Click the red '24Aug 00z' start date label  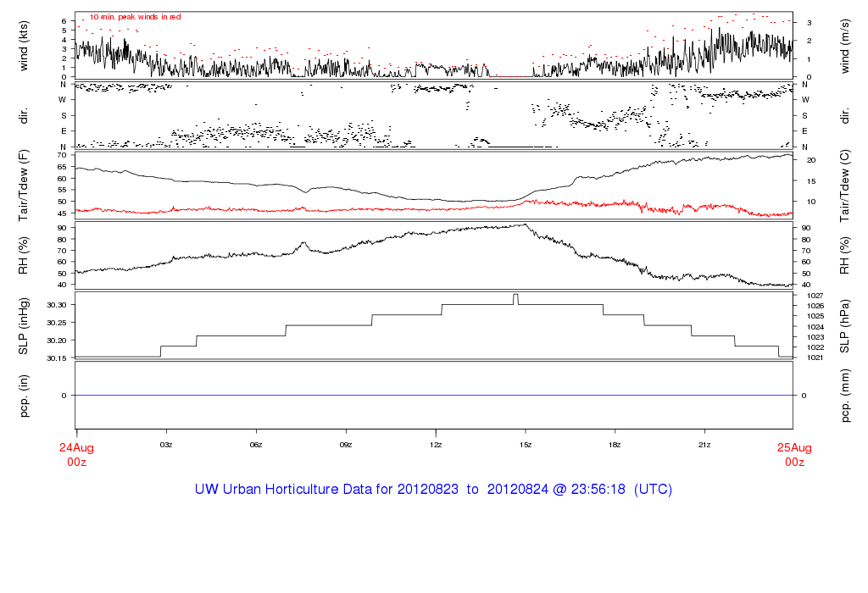pos(76,455)
